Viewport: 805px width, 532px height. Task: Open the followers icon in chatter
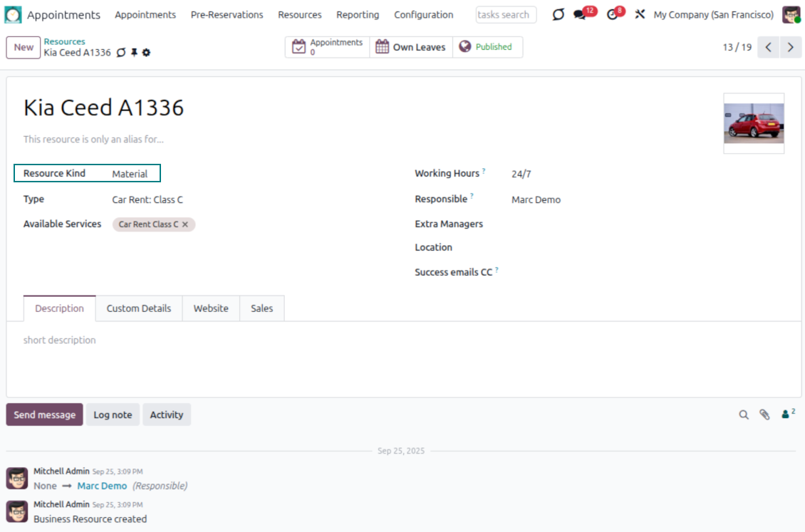tap(787, 414)
